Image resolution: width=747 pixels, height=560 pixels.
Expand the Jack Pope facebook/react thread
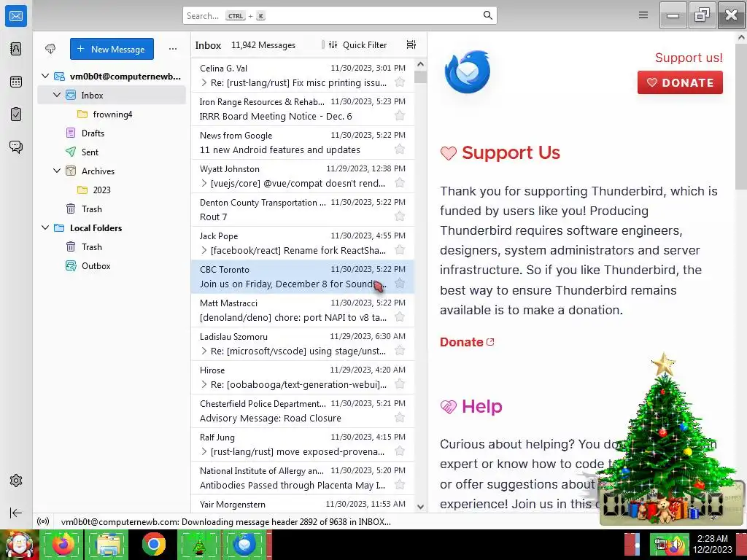(x=204, y=250)
